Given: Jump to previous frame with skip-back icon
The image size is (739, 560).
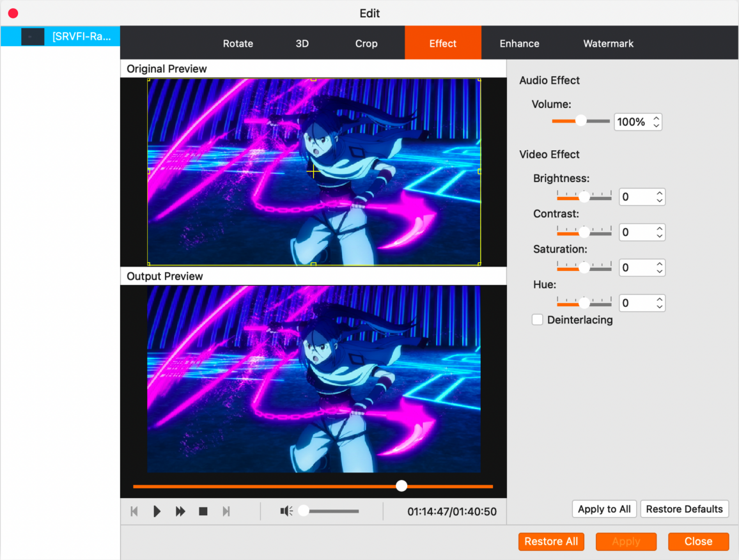Looking at the screenshot, I should [x=134, y=511].
